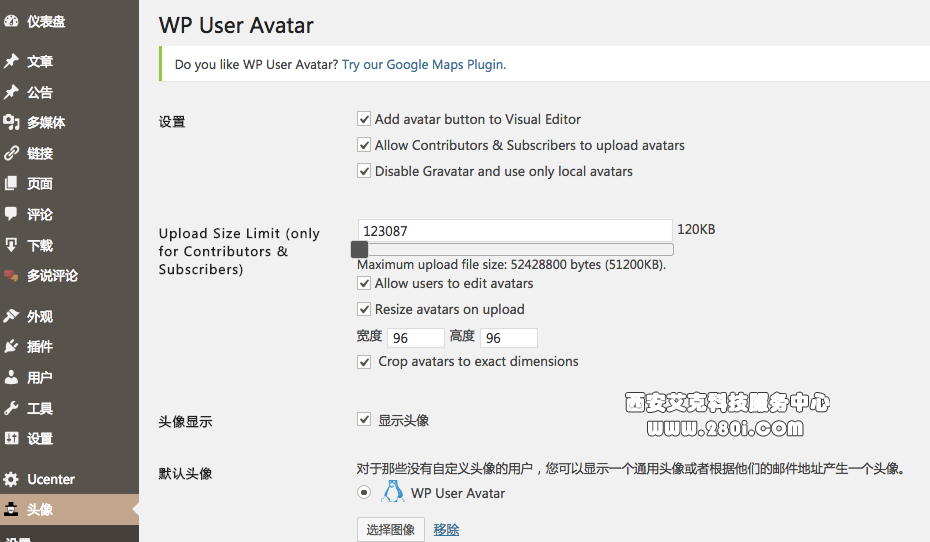The image size is (930, 542).
Task: Click the pages icon beside 页面
Action: pyautogui.click(x=11, y=183)
